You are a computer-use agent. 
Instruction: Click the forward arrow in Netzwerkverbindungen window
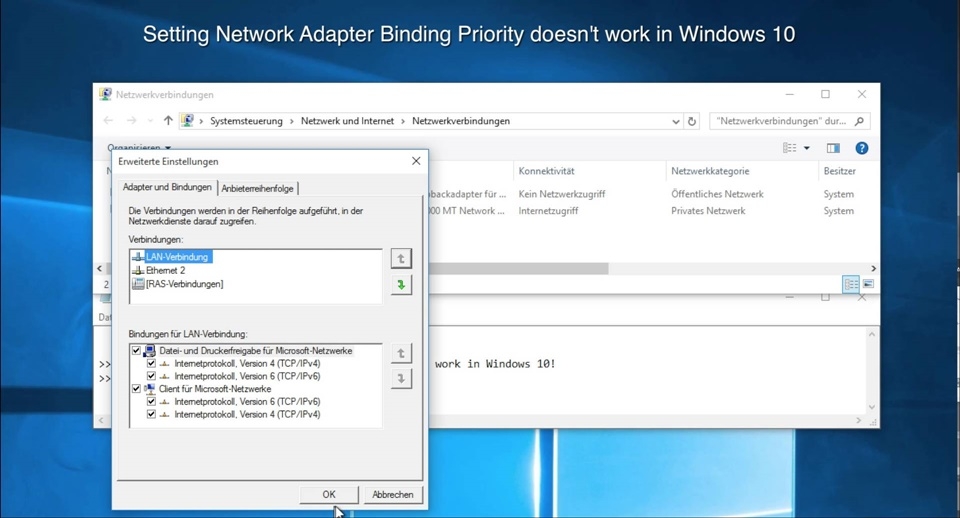click(131, 121)
